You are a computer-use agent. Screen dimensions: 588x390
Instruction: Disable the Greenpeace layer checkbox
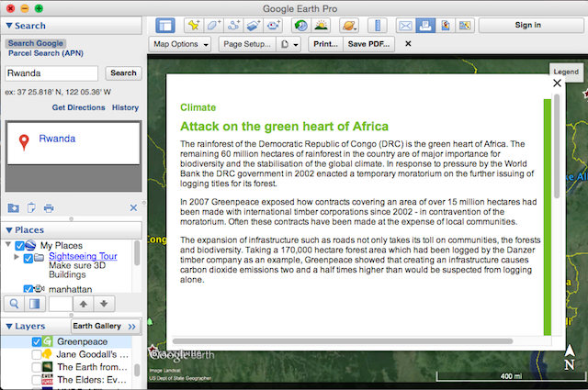(x=37, y=341)
